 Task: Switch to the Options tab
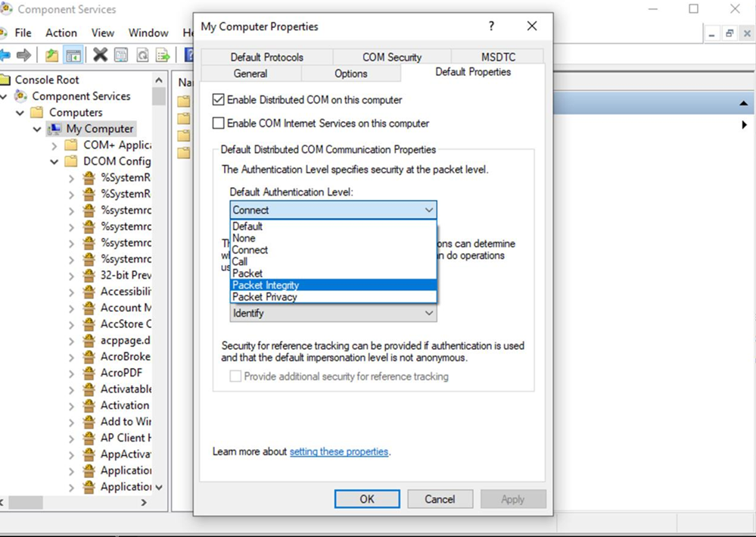click(x=350, y=73)
